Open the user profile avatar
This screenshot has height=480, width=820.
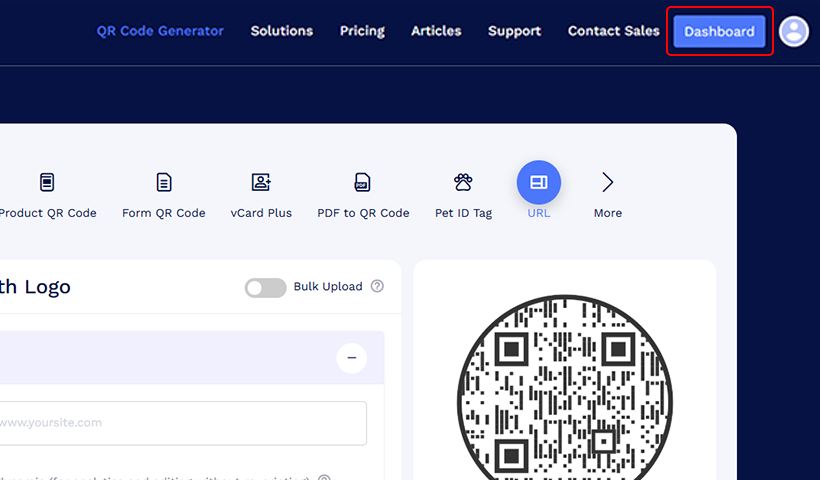794,31
